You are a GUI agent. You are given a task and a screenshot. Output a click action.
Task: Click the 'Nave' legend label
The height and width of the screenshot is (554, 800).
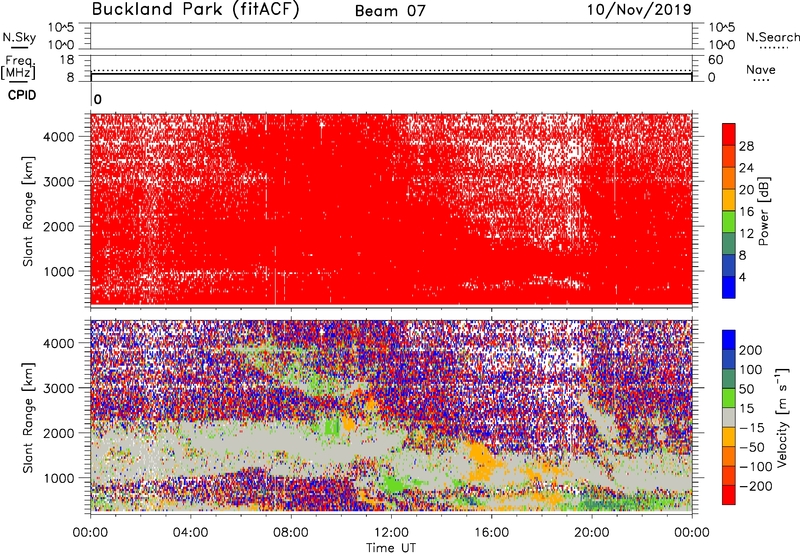pyautogui.click(x=761, y=69)
